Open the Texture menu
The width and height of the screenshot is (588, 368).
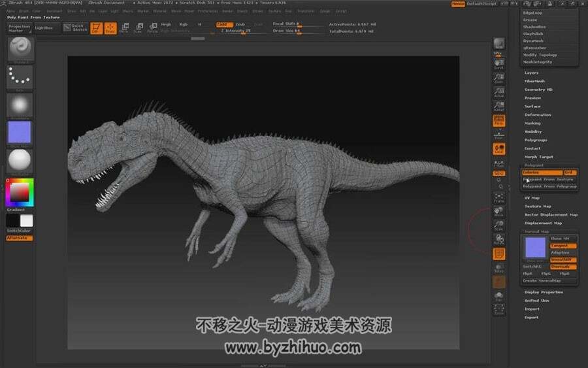[x=274, y=11]
